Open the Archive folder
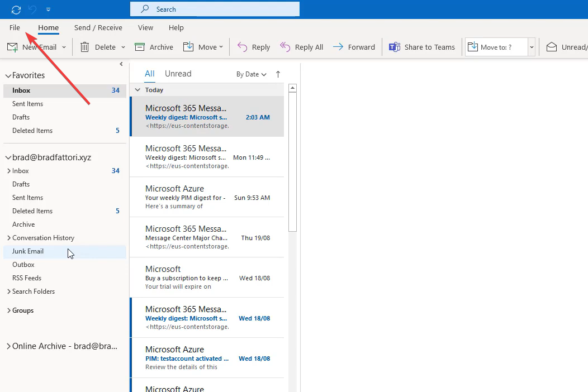Image resolution: width=588 pixels, height=392 pixels. point(65,224)
